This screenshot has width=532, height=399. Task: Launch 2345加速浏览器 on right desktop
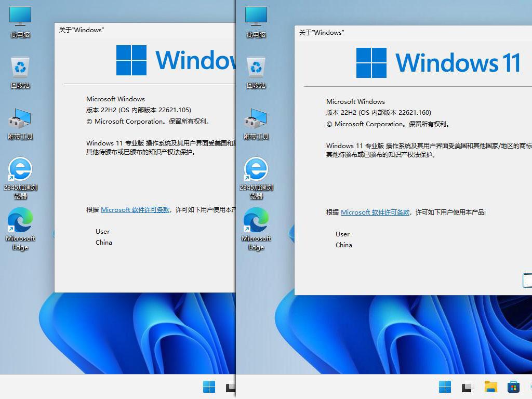click(x=256, y=178)
